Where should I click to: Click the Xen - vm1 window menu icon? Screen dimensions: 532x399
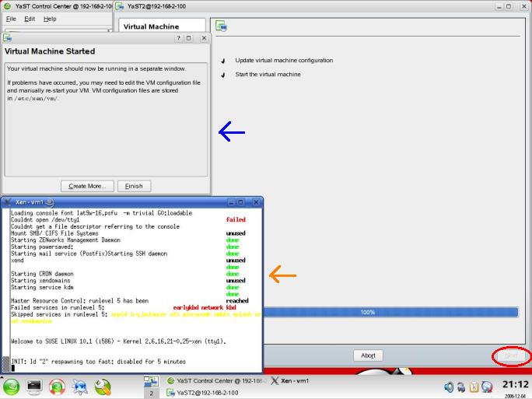[x=8, y=202]
